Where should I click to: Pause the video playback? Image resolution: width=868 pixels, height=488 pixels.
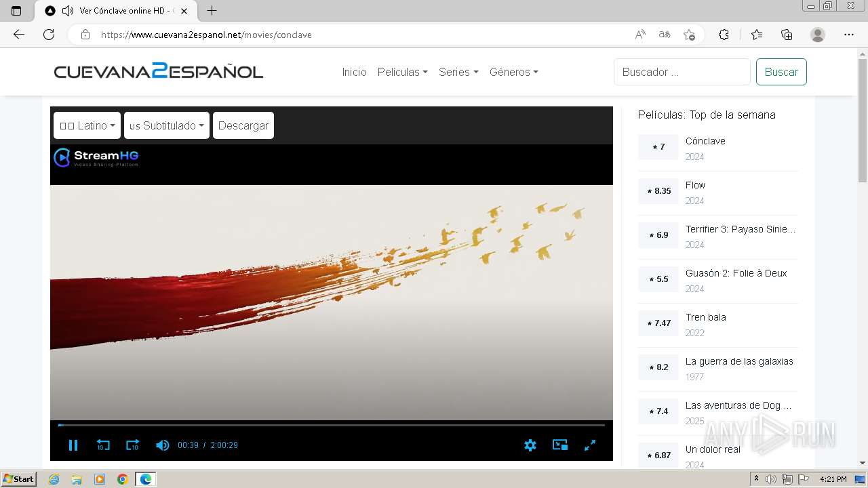pos(73,445)
